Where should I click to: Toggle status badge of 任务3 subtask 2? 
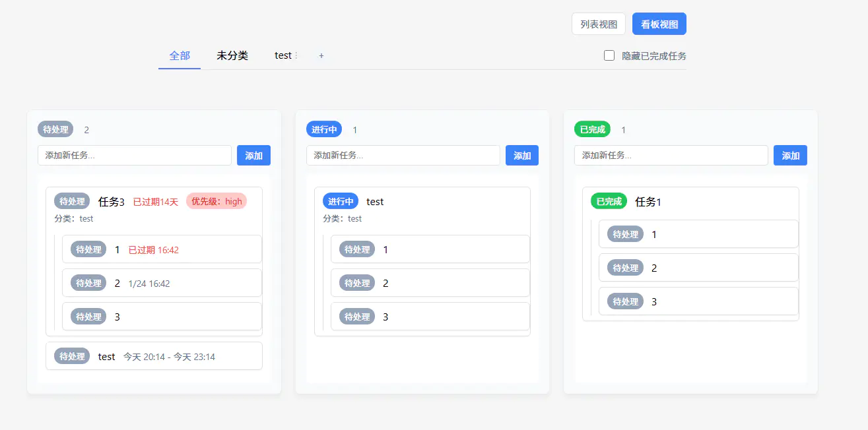[88, 283]
